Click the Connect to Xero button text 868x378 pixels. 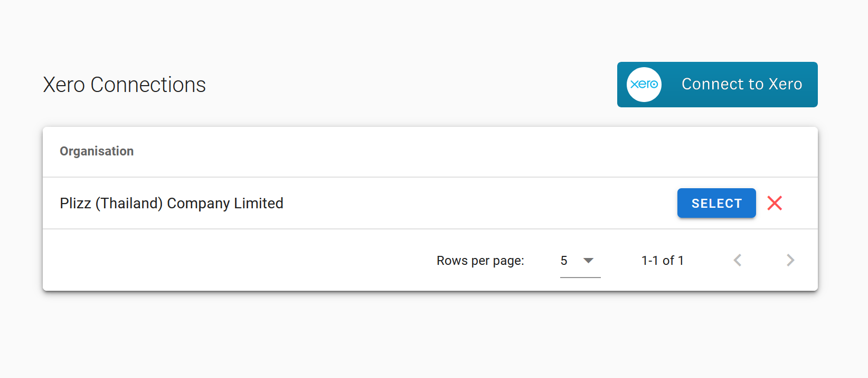pos(741,85)
